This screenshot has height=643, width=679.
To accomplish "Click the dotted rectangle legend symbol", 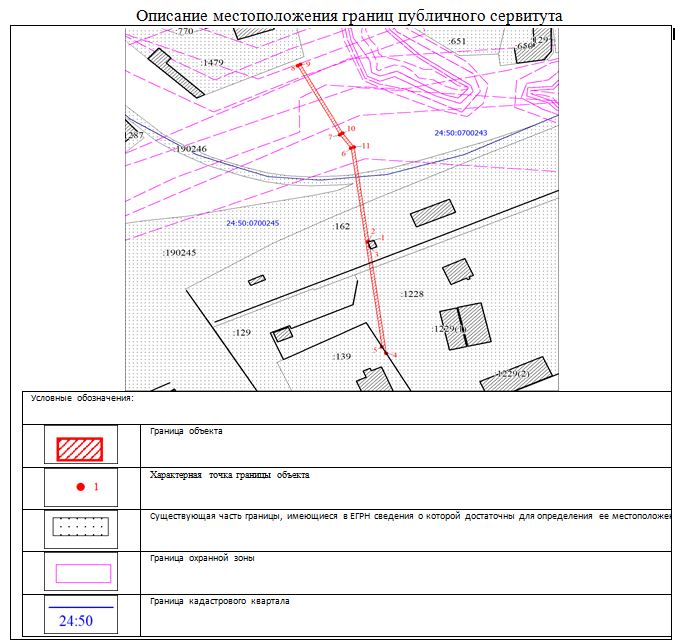I will tap(80, 526).
